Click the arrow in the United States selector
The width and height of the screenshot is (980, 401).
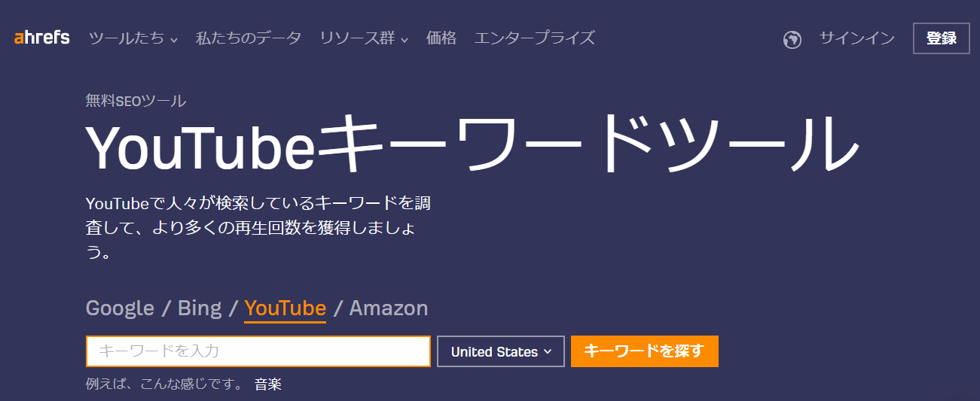548,351
